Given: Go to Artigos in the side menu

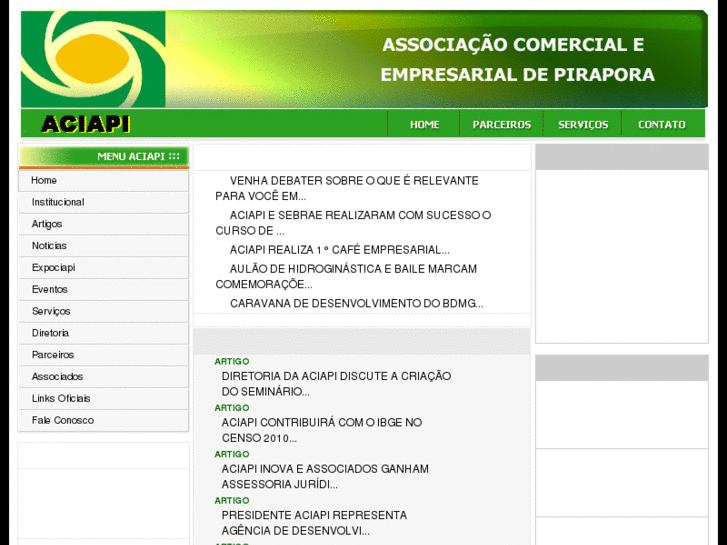Looking at the screenshot, I should (103, 224).
